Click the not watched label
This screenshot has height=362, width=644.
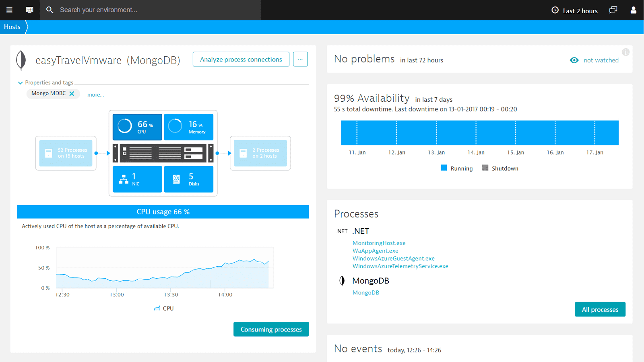[601, 60]
